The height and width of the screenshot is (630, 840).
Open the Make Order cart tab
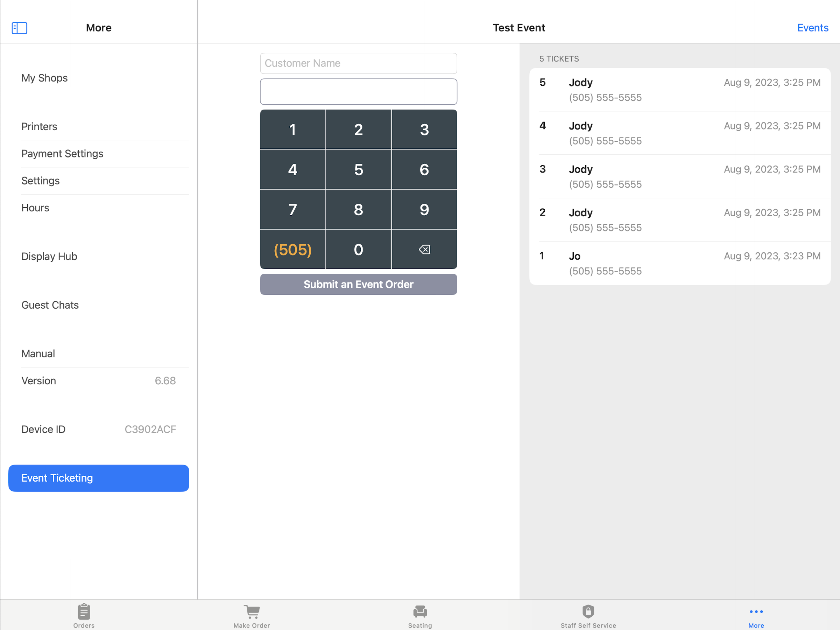(252, 616)
